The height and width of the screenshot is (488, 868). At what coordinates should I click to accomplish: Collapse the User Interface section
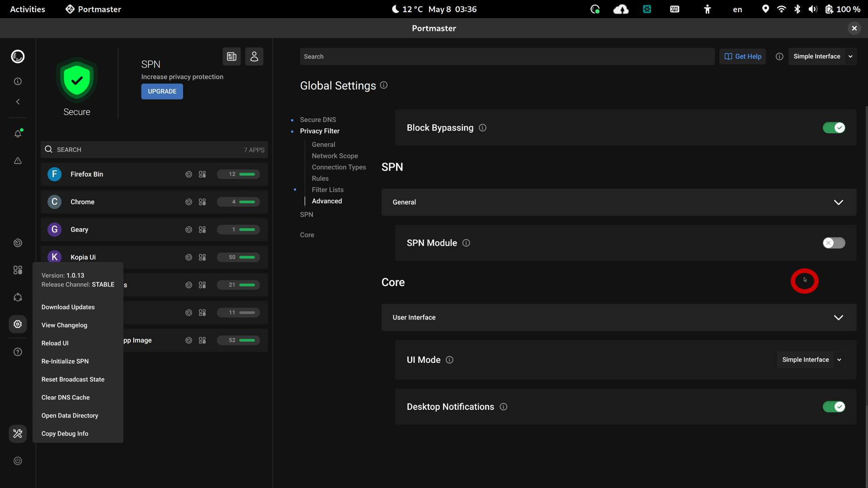coord(839,317)
